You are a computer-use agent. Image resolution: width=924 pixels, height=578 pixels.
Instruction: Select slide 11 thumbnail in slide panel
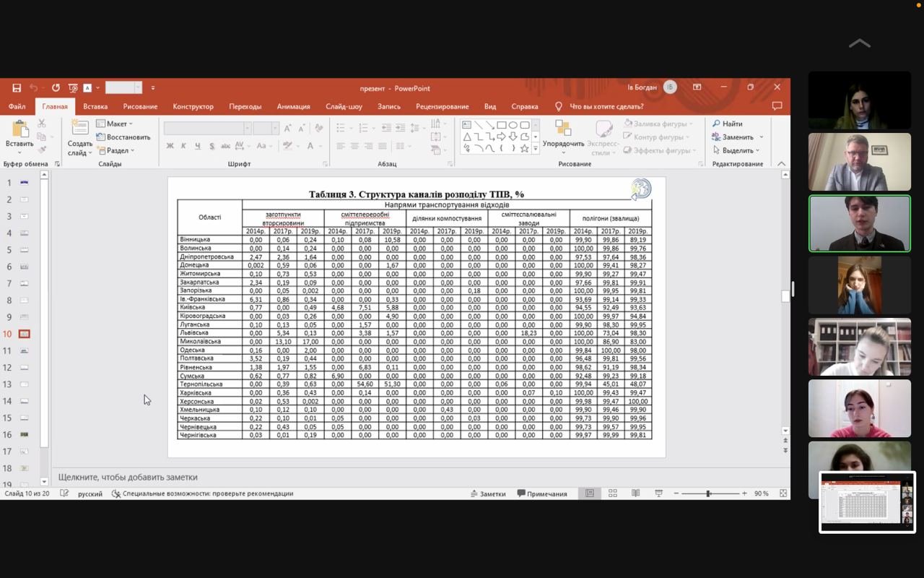point(25,350)
